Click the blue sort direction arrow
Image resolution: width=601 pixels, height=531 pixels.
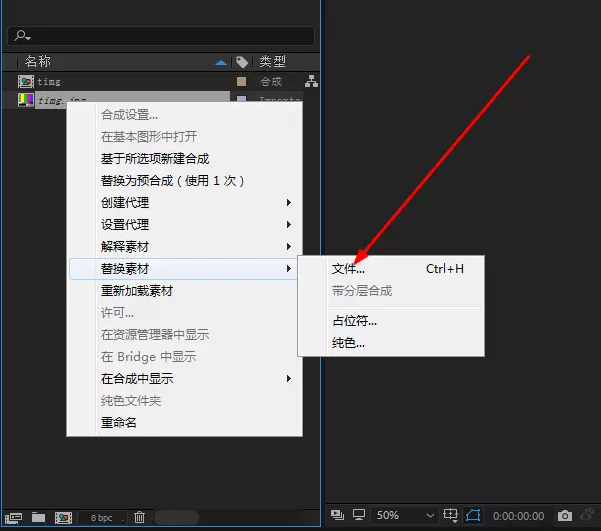(221, 62)
